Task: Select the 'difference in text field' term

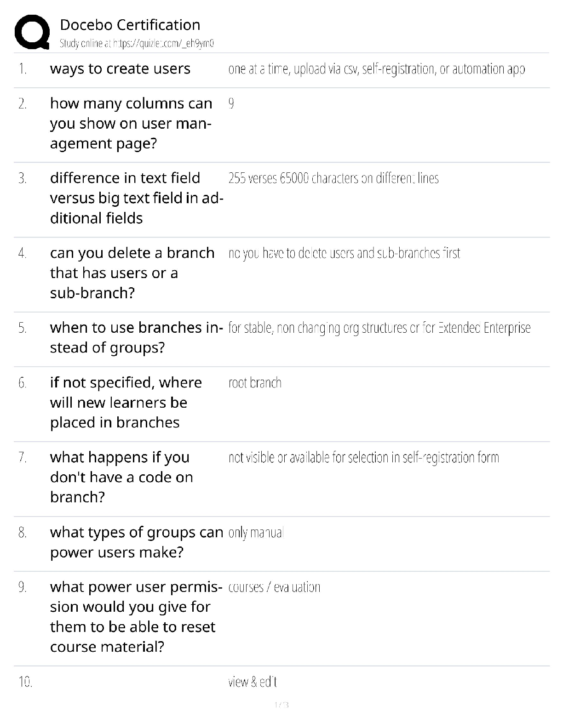Action: point(136,198)
